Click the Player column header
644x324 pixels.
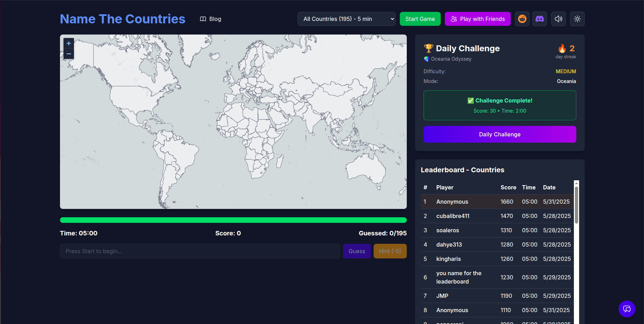click(445, 187)
